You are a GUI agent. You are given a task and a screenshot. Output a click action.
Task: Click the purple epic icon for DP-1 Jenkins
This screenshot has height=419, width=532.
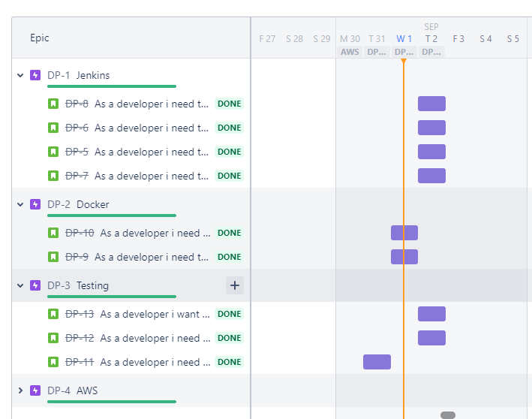pyautogui.click(x=35, y=75)
